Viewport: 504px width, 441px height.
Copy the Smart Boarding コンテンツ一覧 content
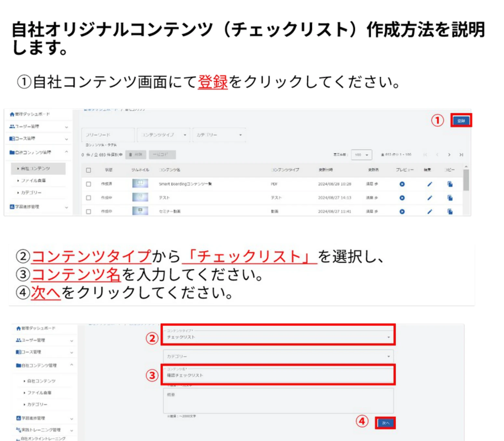click(x=450, y=184)
